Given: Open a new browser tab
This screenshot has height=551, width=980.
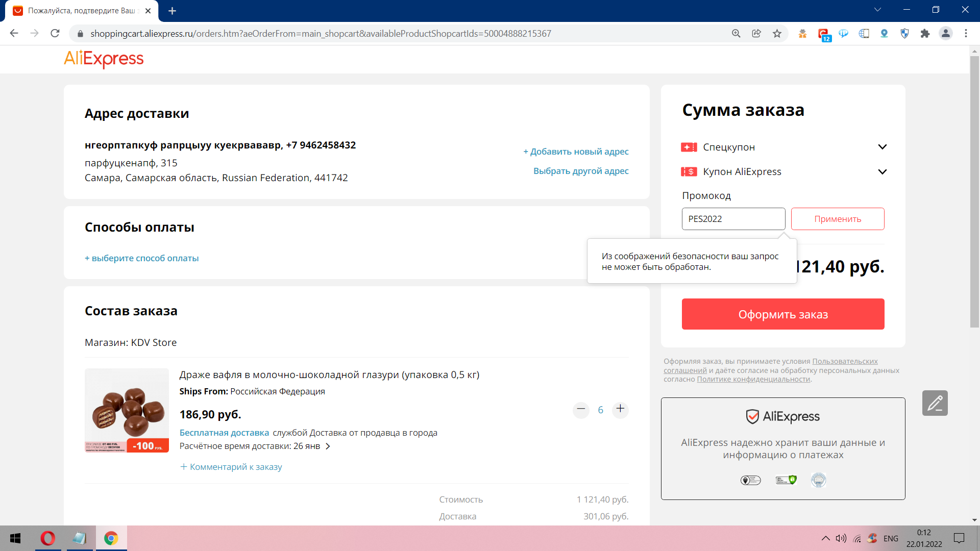Looking at the screenshot, I should 172,11.
